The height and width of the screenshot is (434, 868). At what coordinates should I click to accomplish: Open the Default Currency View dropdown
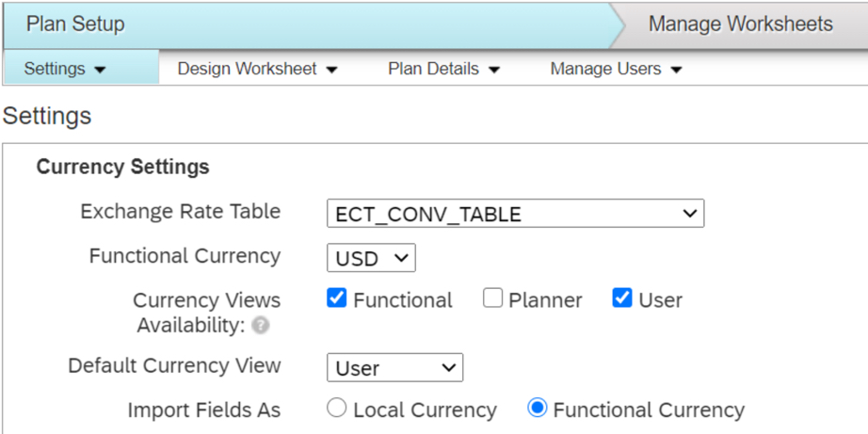pos(394,367)
